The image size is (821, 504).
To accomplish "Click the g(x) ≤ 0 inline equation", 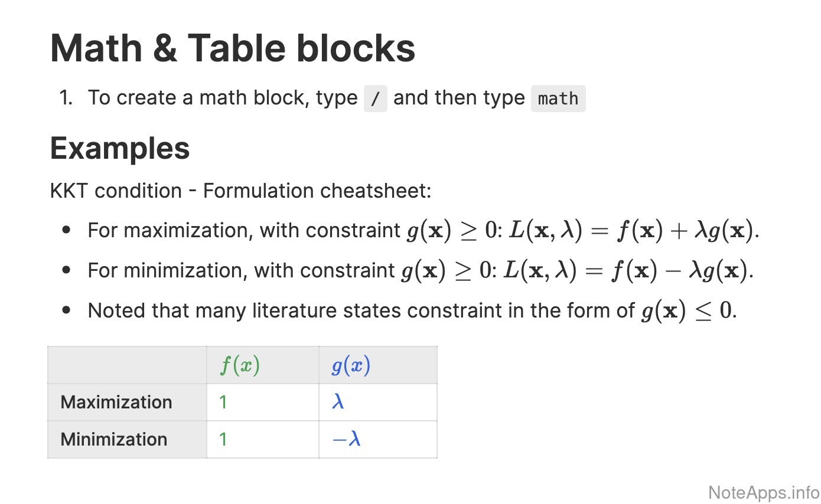I will [x=688, y=311].
